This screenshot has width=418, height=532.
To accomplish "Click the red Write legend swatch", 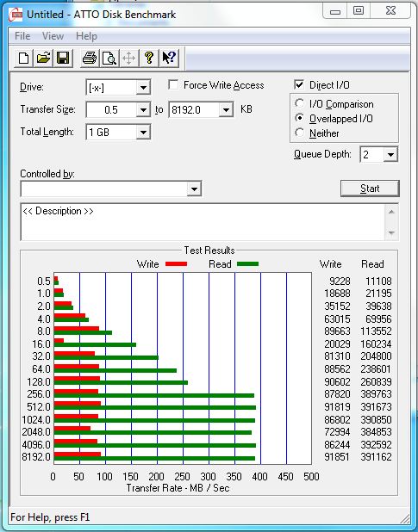I will coord(176,263).
